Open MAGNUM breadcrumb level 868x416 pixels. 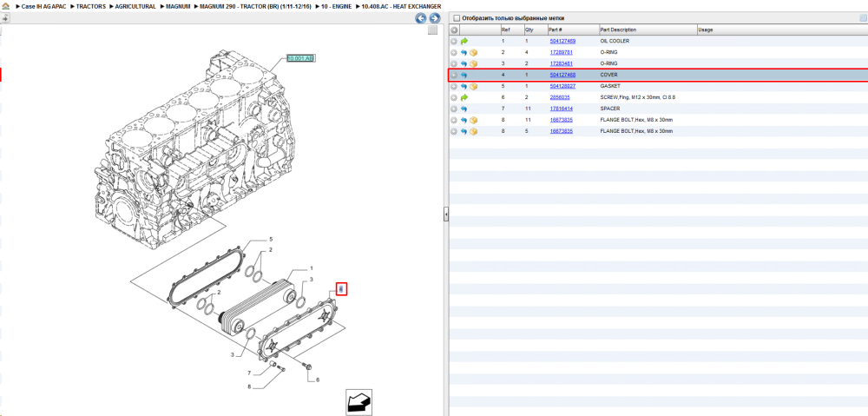tap(178, 7)
